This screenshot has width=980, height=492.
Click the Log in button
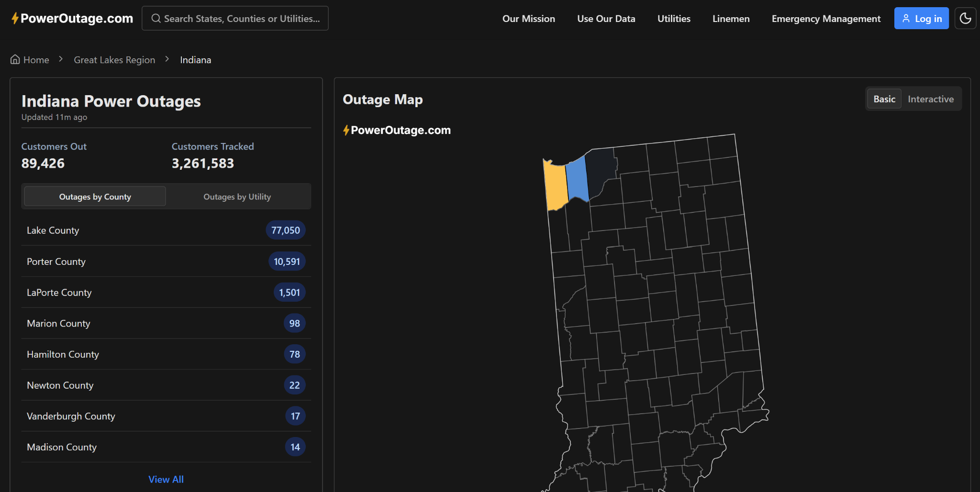coord(922,19)
